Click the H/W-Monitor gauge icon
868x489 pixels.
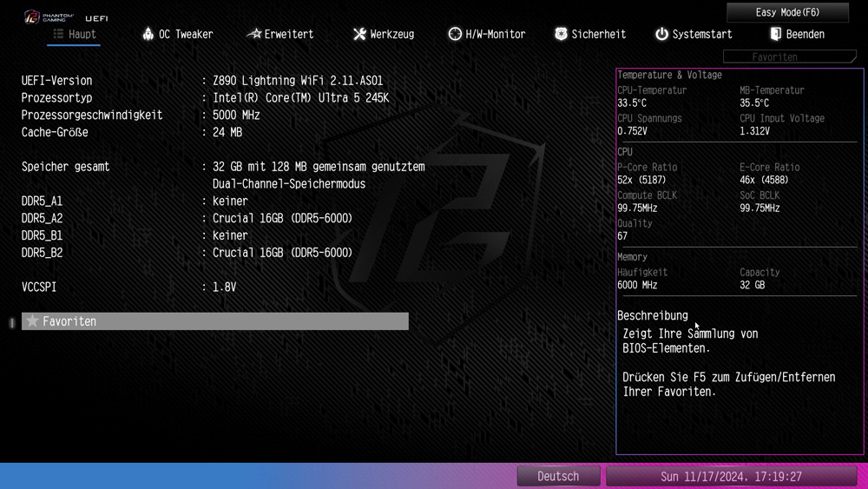(x=455, y=34)
